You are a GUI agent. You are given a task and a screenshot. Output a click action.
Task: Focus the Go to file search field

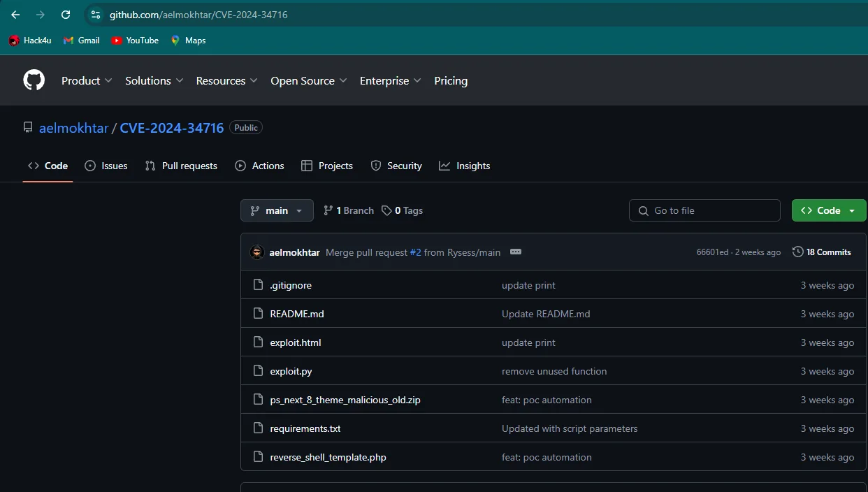[x=704, y=210]
